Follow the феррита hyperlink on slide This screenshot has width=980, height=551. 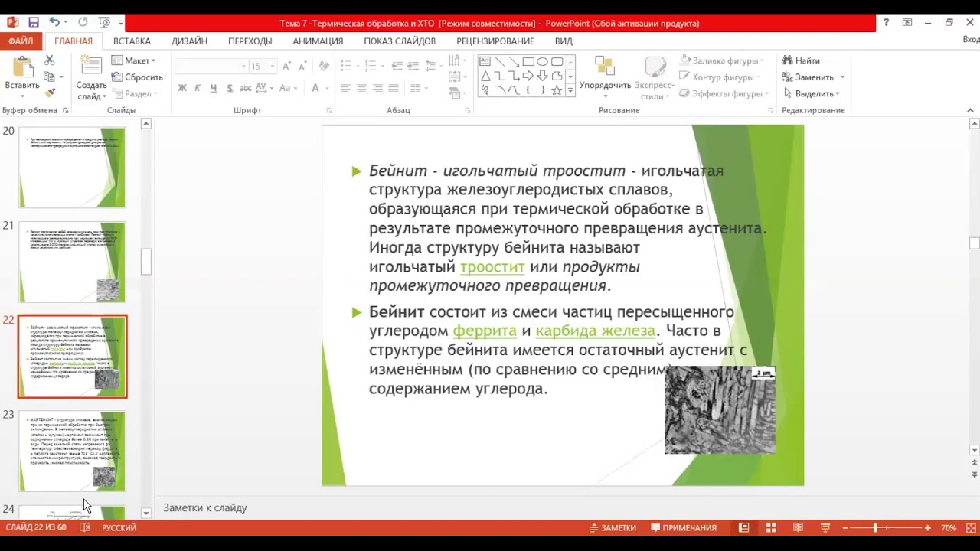485,331
